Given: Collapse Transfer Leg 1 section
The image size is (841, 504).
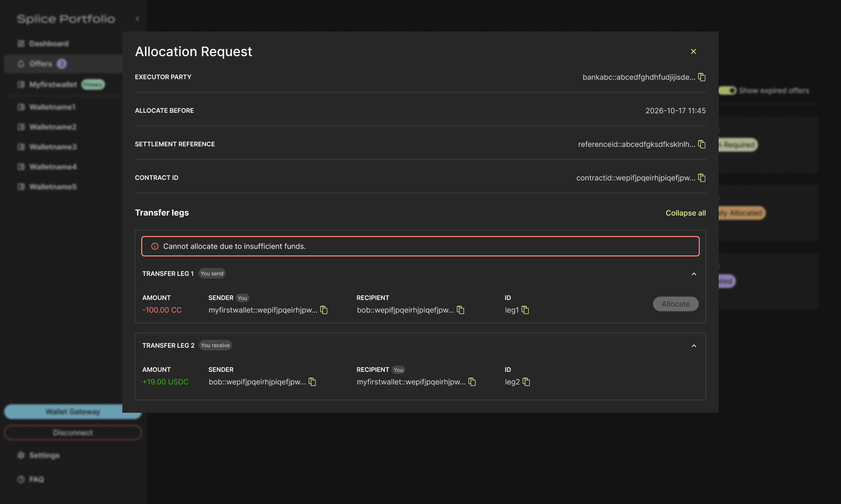Looking at the screenshot, I should click(x=693, y=274).
